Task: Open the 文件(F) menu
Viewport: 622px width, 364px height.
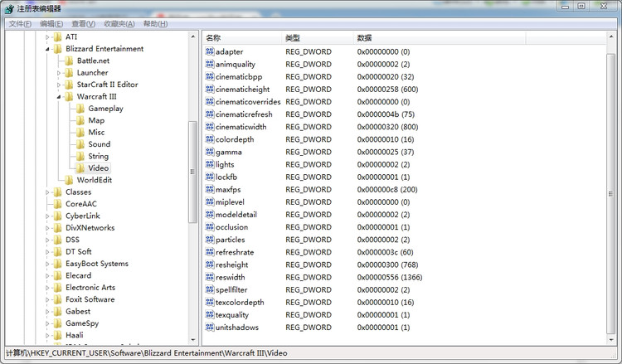Action: coord(20,24)
